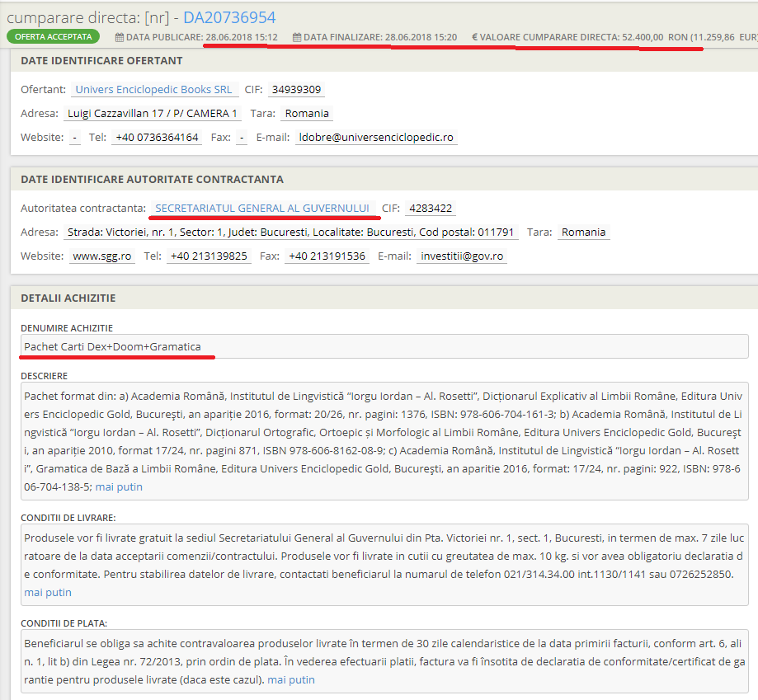This screenshot has width=758, height=700.
Task: Click inside CONDITII DE LIVRARE text box
Action: [384, 565]
